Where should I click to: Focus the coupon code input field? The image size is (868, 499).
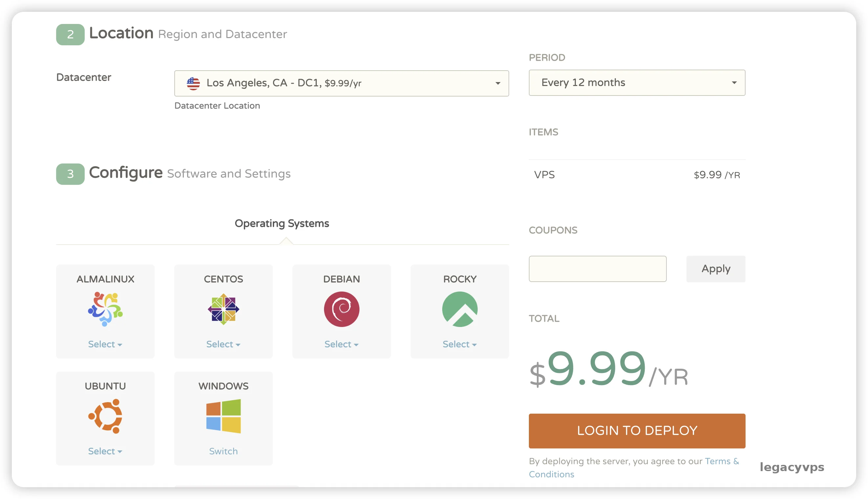pos(597,269)
